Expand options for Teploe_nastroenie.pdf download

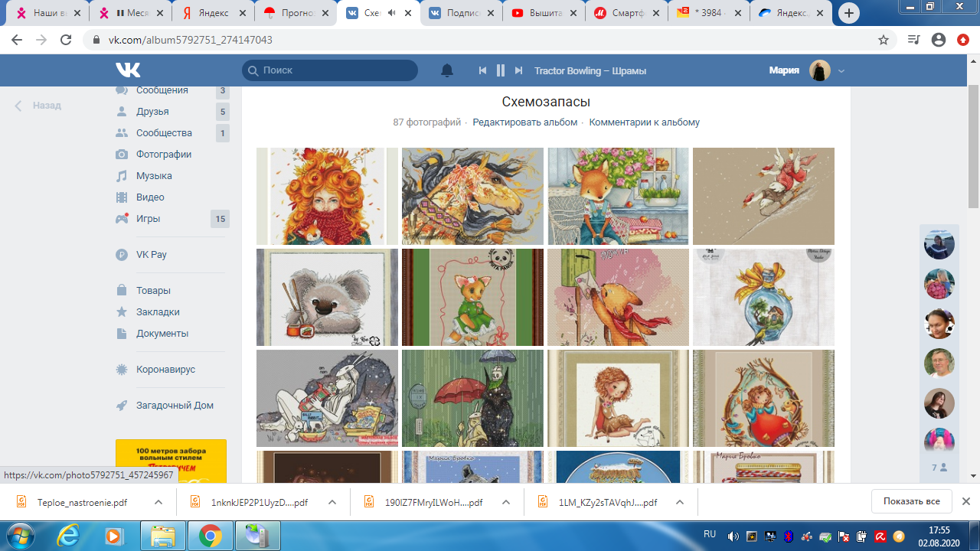(x=158, y=502)
